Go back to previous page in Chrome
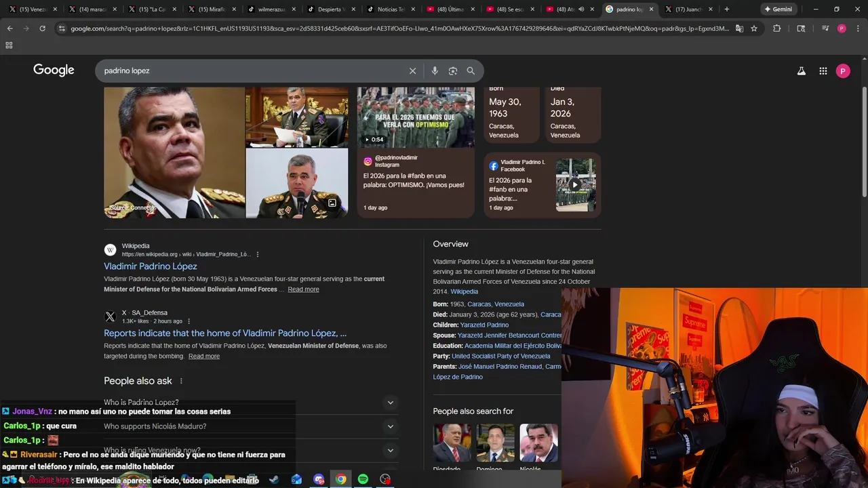868x488 pixels. [x=9, y=28]
